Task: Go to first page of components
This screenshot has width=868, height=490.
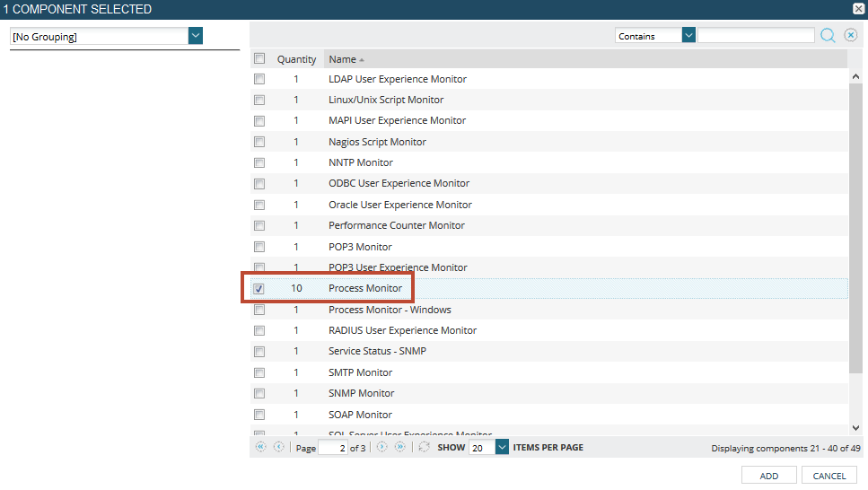Action: [261, 447]
